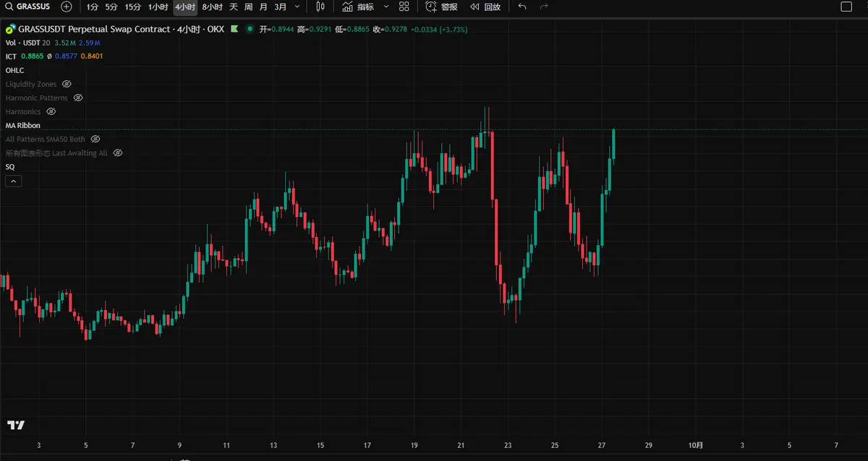This screenshot has height=461, width=868.
Task: Click the price change +0.0334 (+3.73%)
Action: pos(439,29)
